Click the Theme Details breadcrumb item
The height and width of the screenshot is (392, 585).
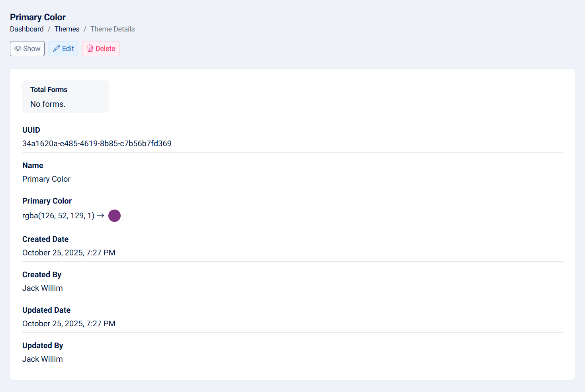112,29
